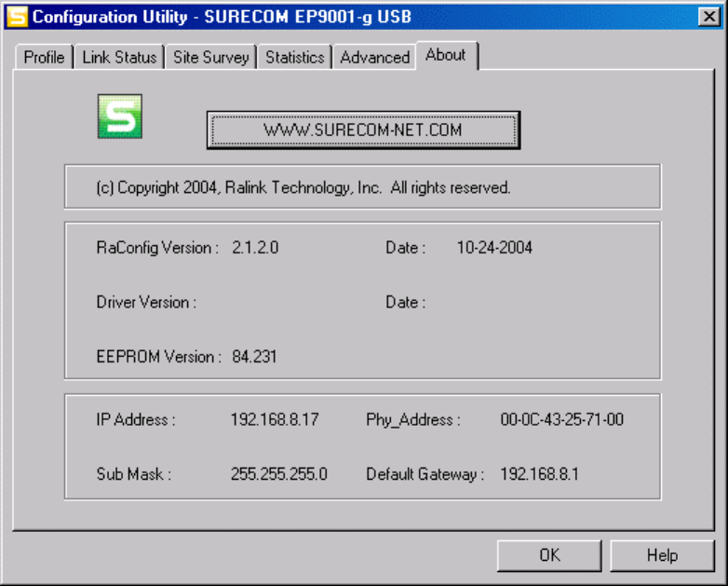This screenshot has width=728, height=586.
Task: Click the yellow title bar app icon
Action: [17, 17]
